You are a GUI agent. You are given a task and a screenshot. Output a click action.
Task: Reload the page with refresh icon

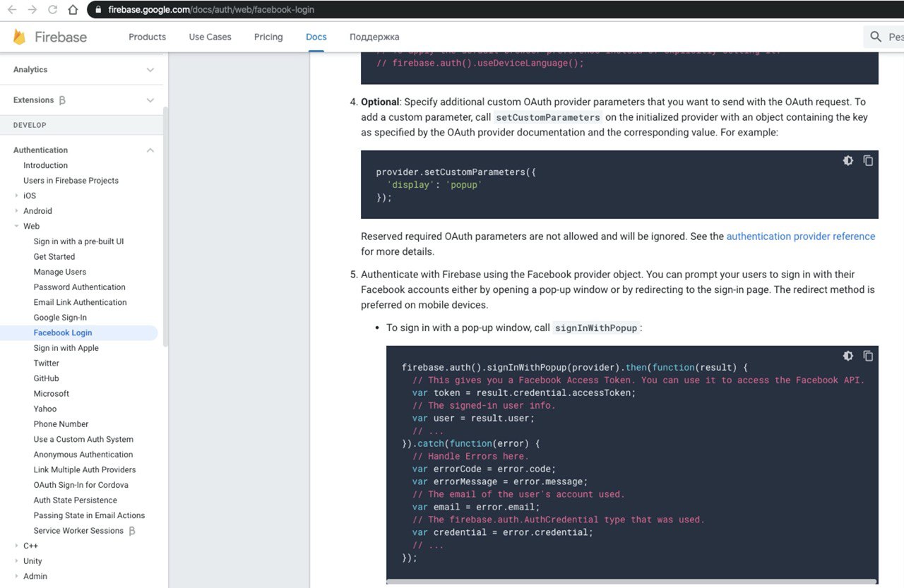tap(52, 10)
